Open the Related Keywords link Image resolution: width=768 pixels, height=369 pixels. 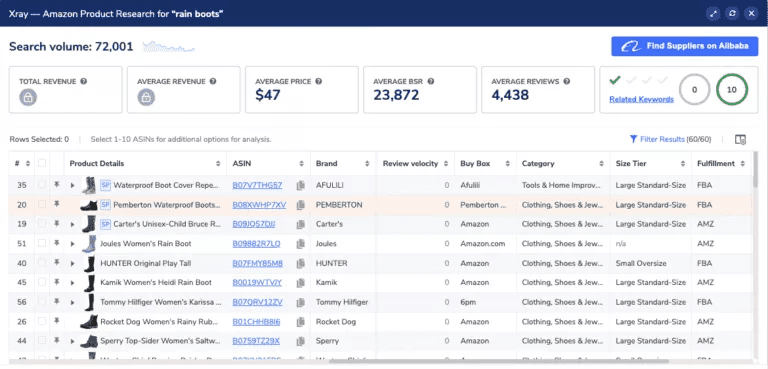pos(641,99)
